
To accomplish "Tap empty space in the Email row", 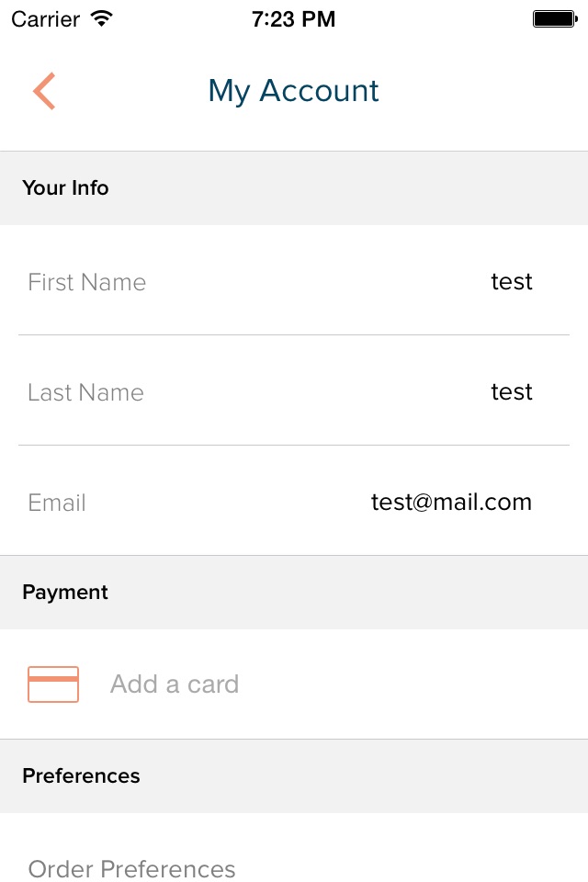I will 225,502.
